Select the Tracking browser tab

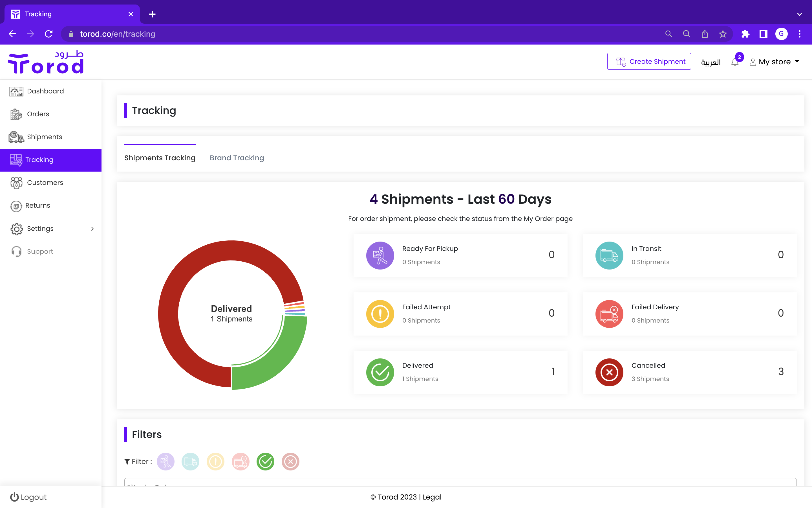pyautogui.click(x=72, y=14)
